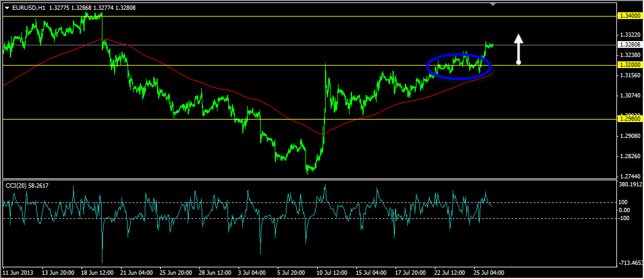Click the 1.32380 price axis value
The height and width of the screenshot is (279, 644).
630,55
